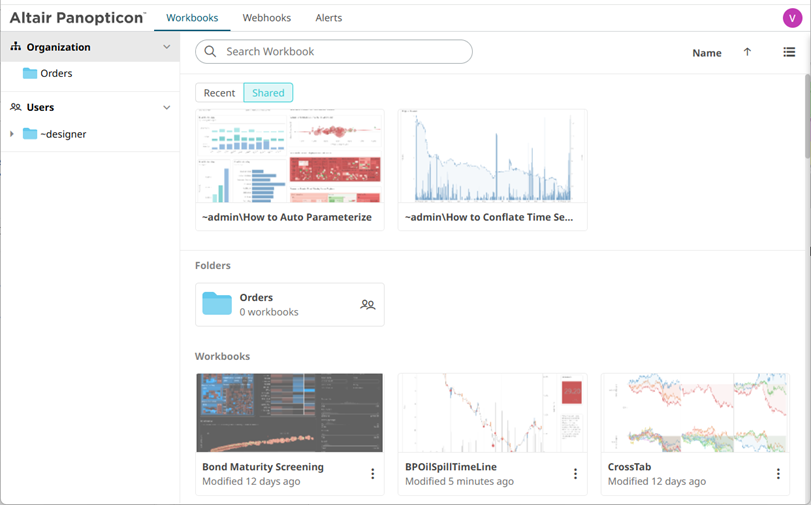Image resolution: width=811 pixels, height=505 pixels.
Task: Open CrossTab three-dot options menu
Action: click(778, 473)
